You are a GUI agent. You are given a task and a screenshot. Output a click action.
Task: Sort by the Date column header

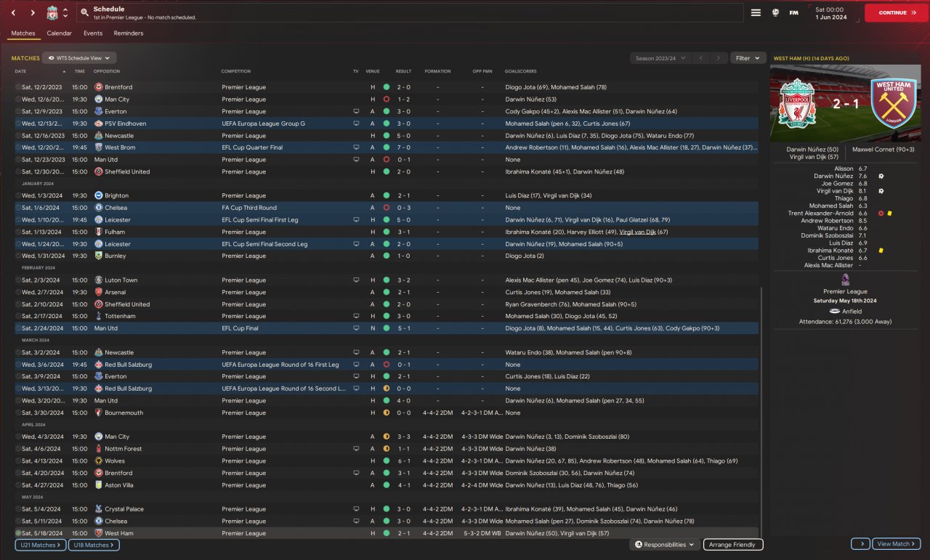[x=20, y=71]
